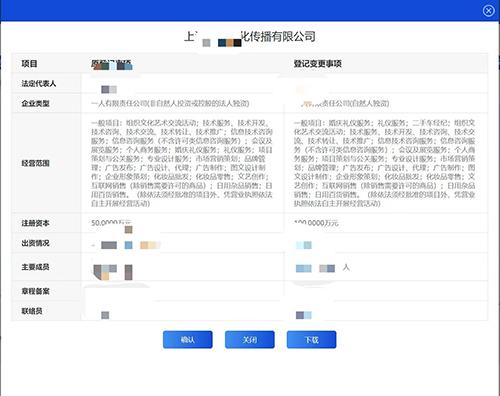Click the changed registered capital ending 0000万元
The height and width of the screenshot is (396, 500).
pos(316,223)
